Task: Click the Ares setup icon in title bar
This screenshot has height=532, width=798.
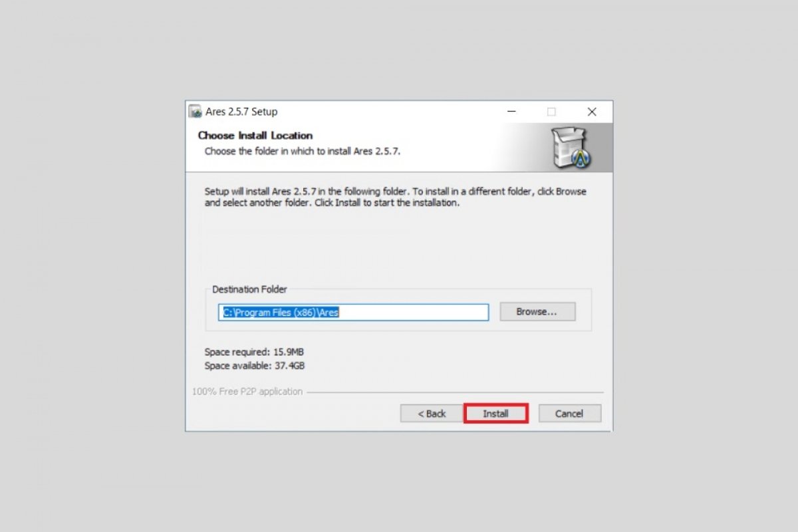Action: pos(195,112)
